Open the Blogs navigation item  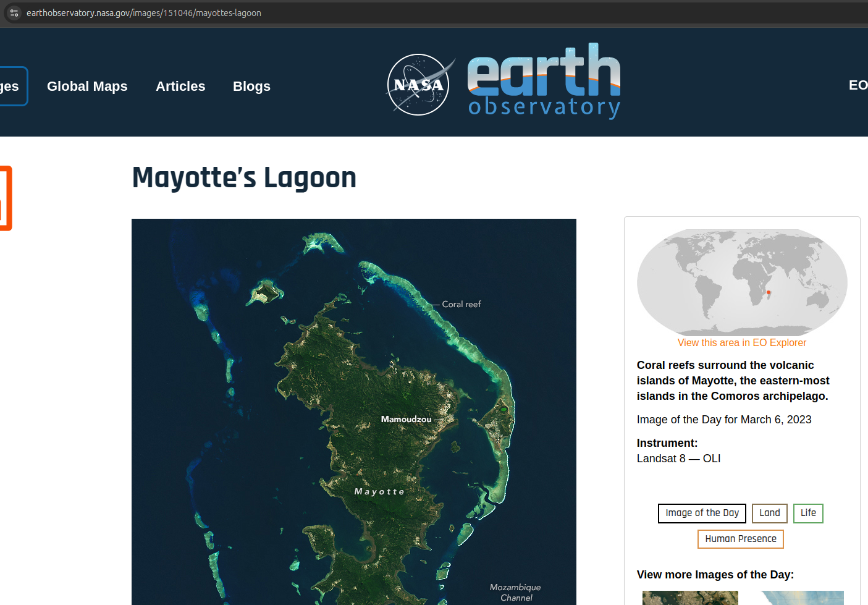point(251,87)
